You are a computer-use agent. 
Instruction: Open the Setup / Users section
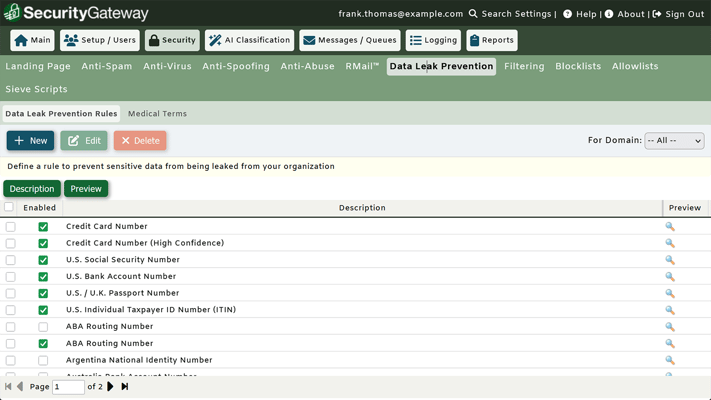click(100, 40)
